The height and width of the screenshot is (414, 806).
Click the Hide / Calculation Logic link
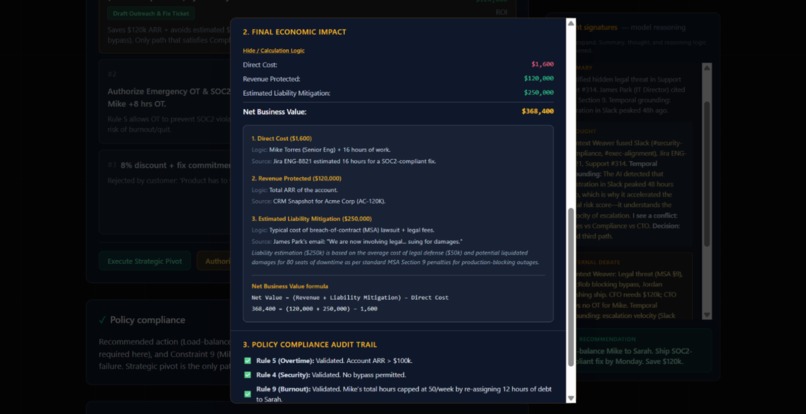coord(273,51)
